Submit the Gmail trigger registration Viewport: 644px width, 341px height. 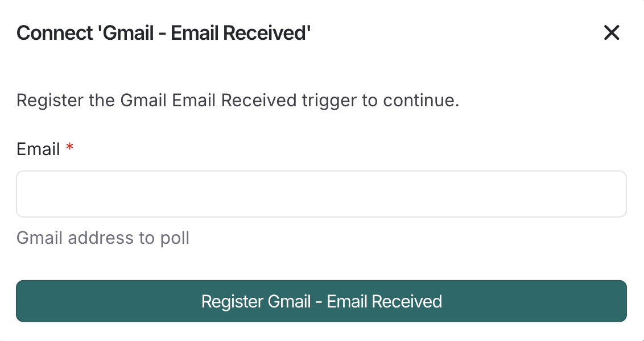[x=321, y=301]
